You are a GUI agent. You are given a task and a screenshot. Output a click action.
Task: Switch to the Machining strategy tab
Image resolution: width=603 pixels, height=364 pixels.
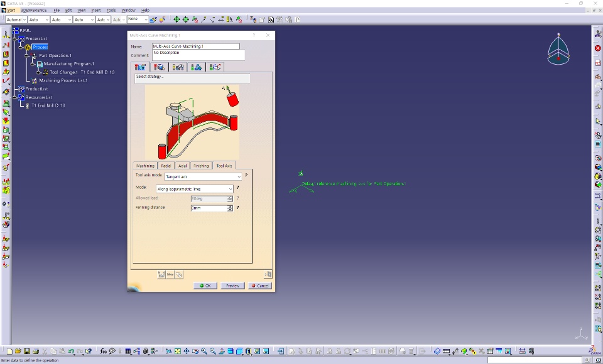(145, 166)
